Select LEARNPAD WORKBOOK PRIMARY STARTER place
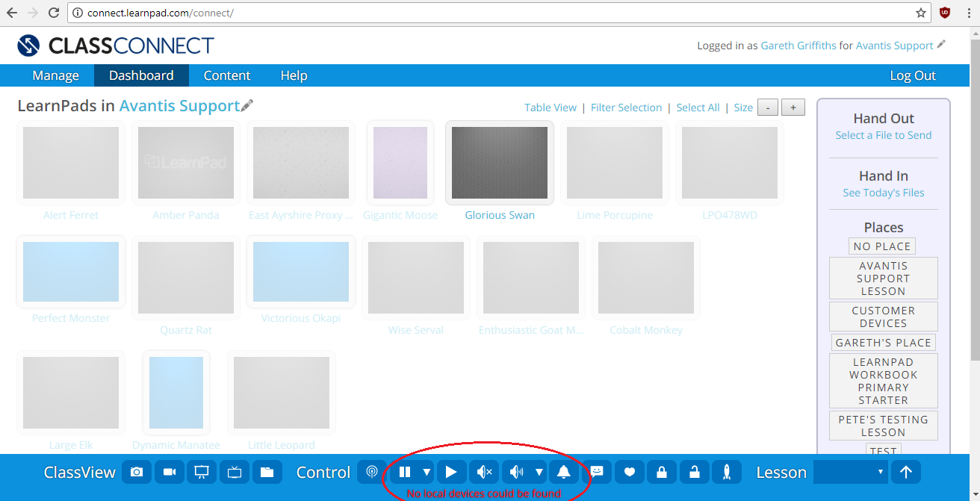The width and height of the screenshot is (980, 501). (x=884, y=381)
